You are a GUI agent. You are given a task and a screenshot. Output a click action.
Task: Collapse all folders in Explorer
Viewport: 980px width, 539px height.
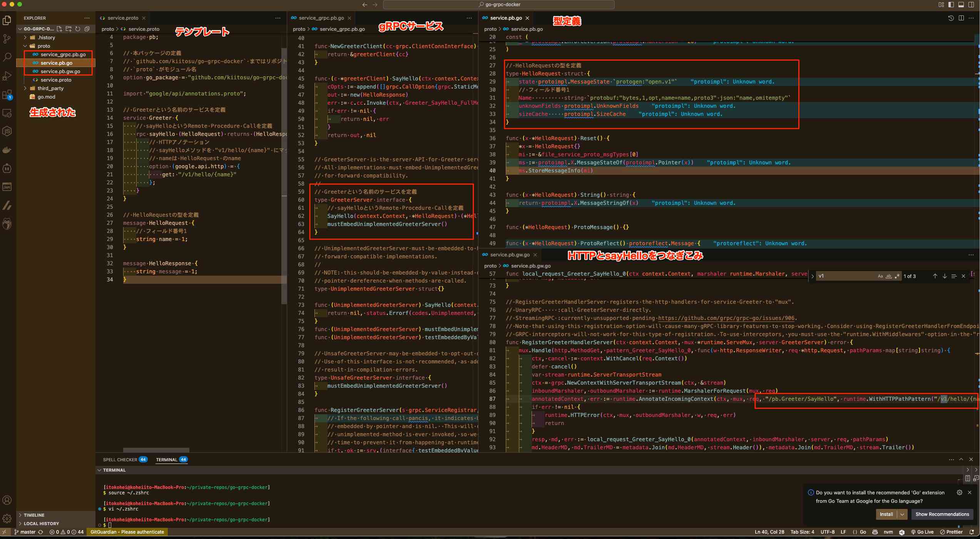coord(87,29)
